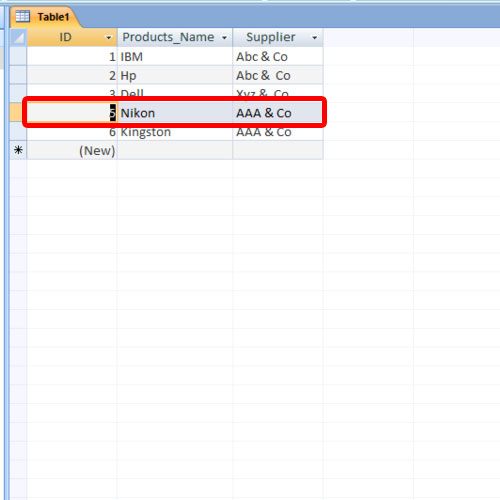Select the Supplier column header
Screen dimensions: 500x500
click(278, 37)
